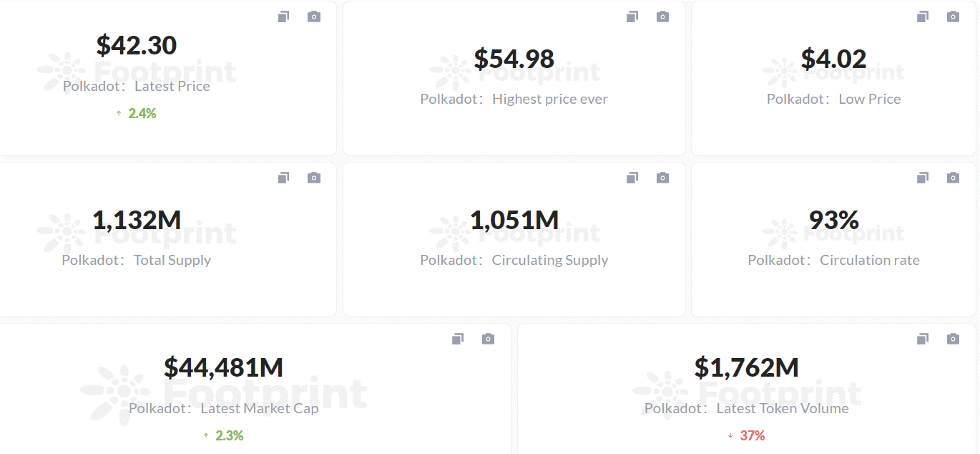The image size is (980, 454).
Task: Click the camera icon on Latest Market Cap card
Action: point(488,339)
